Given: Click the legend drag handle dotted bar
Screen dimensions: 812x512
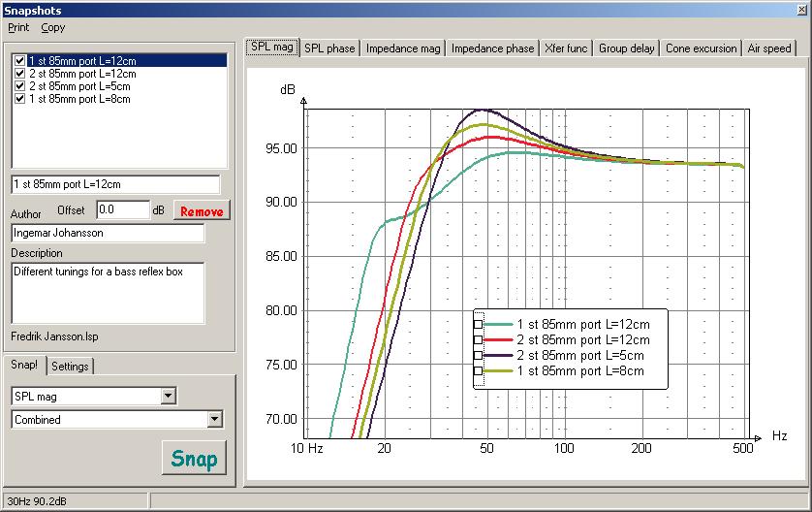Looking at the screenshot, I should pyautogui.click(x=479, y=349).
